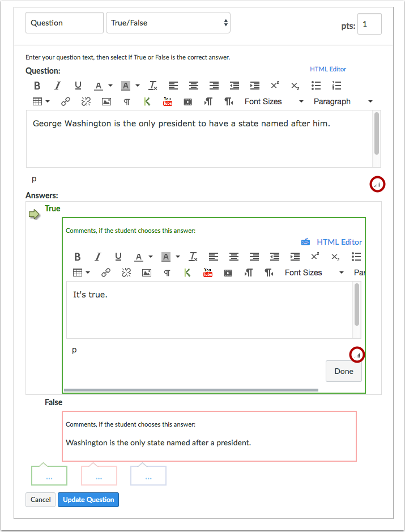Underline text in question editor toolbar
The width and height of the screenshot is (405, 532).
(78, 86)
